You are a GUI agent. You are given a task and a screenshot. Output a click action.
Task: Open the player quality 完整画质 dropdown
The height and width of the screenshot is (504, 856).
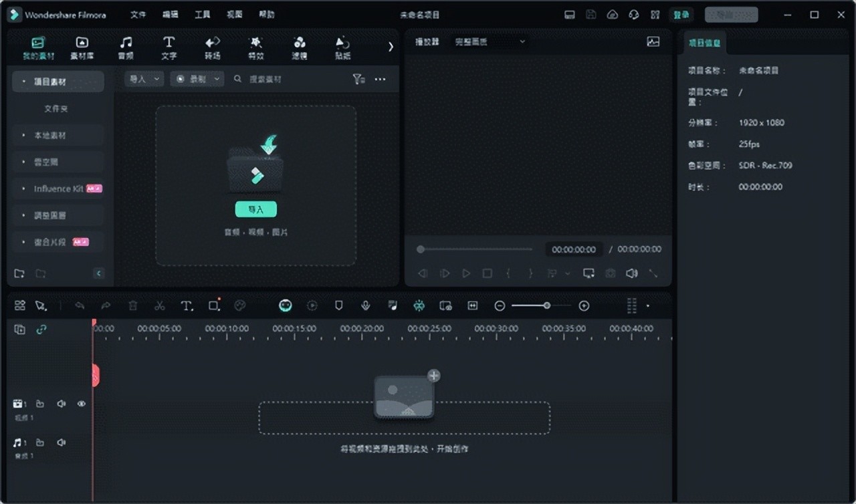tap(490, 41)
